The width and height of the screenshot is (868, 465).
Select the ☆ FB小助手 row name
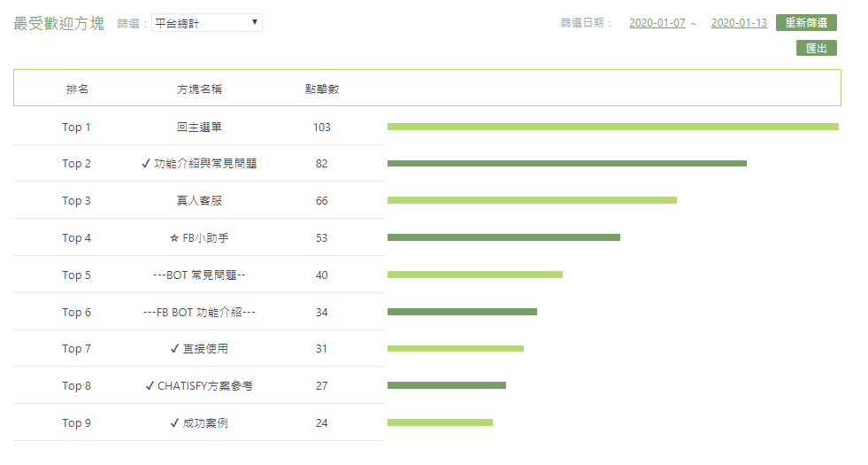[199, 238]
